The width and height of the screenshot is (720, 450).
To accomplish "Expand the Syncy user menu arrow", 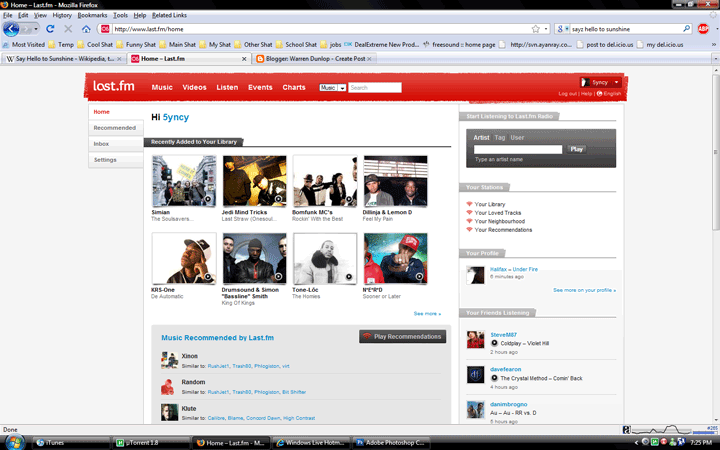I will point(616,83).
